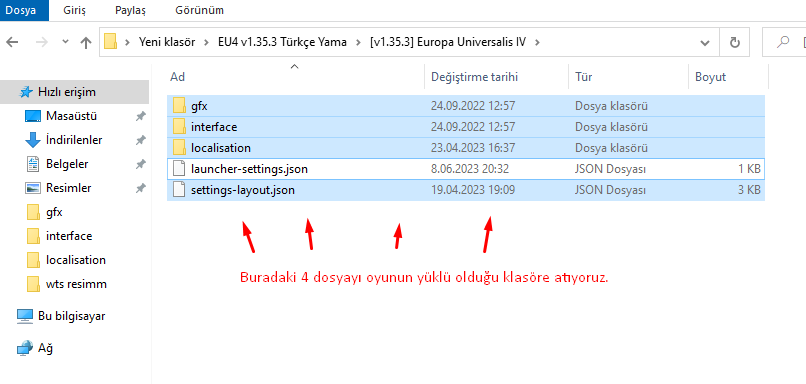Select the gfx folder icon in file list
Screen dimensions: 806x384
coord(179,105)
